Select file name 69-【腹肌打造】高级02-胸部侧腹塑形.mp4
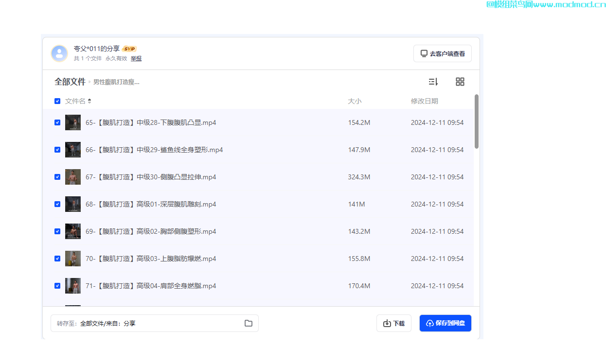 tap(151, 231)
